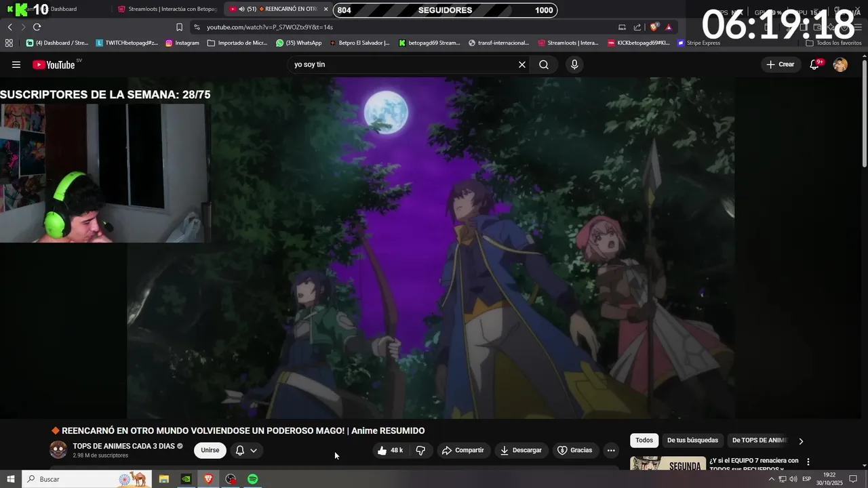The width and height of the screenshot is (868, 488).
Task: Go back in the browser
Action: pos(9,27)
